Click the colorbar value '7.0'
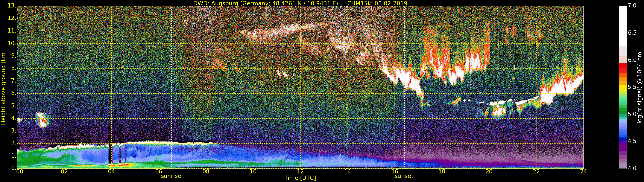The height and width of the screenshot is (182, 644). (x=632, y=6)
